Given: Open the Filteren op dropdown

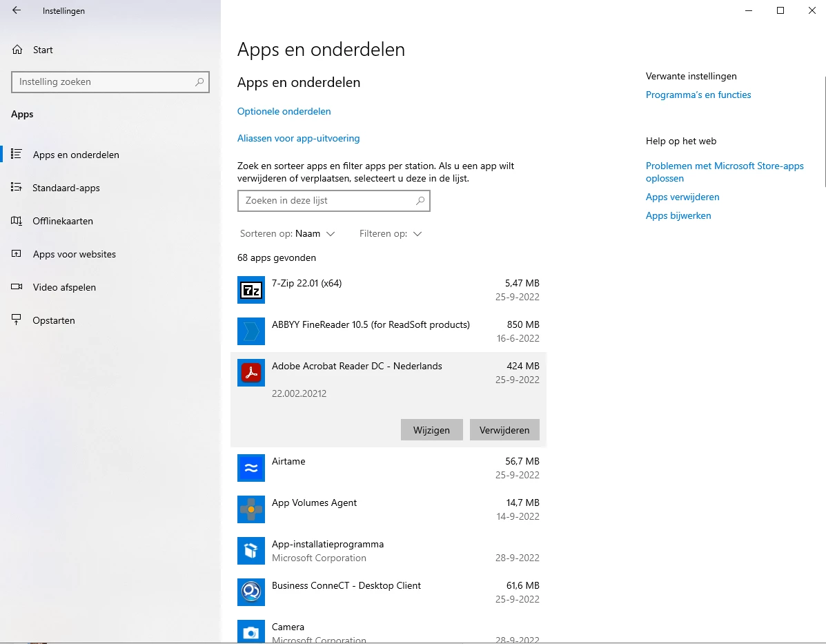Looking at the screenshot, I should point(391,233).
